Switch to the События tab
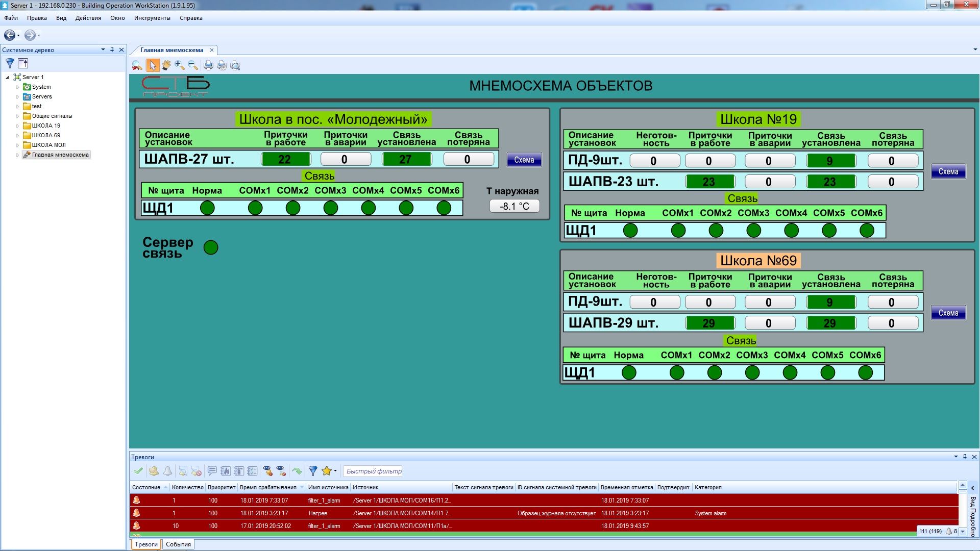This screenshot has width=980, height=551. pos(178,544)
